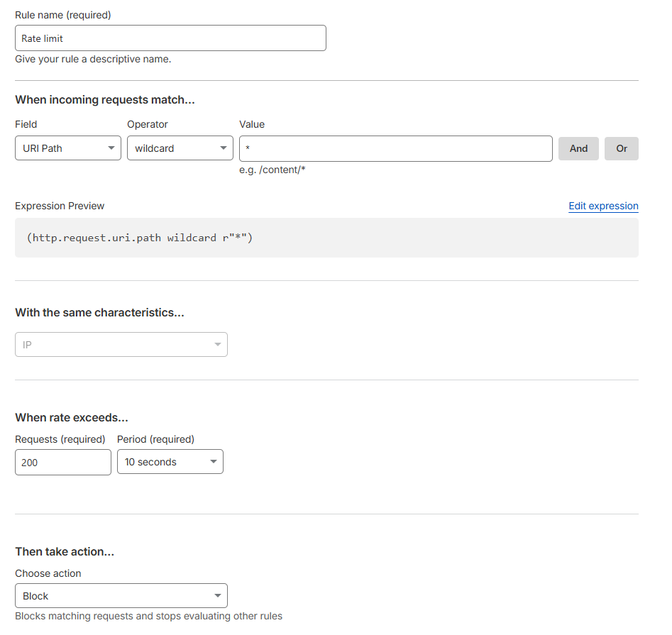The image size is (672, 635).
Task: Click the Rule name text field
Action: [x=170, y=38]
